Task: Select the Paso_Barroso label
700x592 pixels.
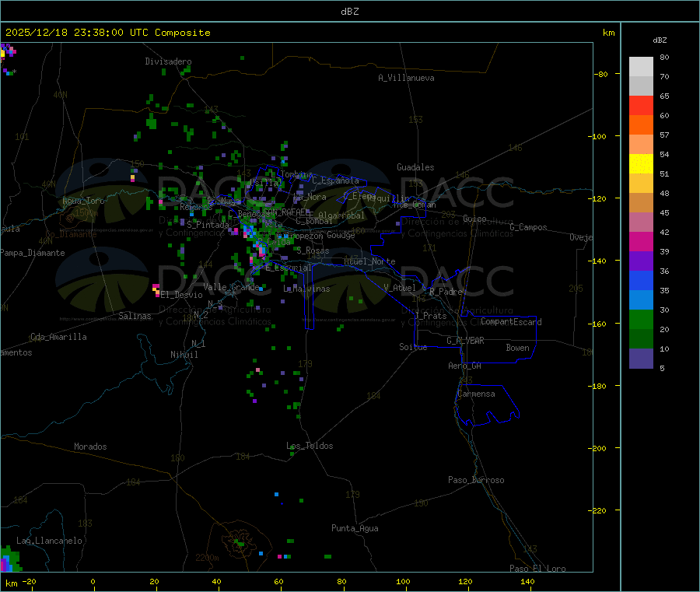Action: (x=476, y=481)
